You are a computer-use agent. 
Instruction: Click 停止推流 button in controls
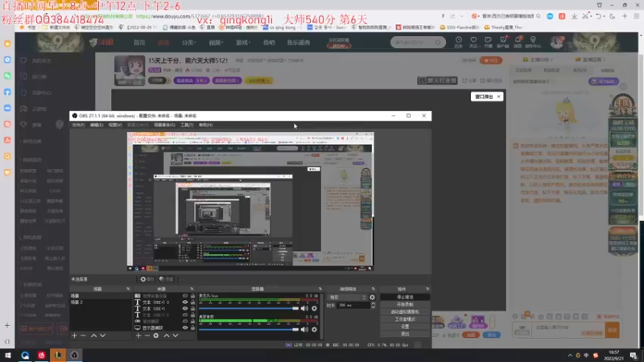tap(405, 297)
